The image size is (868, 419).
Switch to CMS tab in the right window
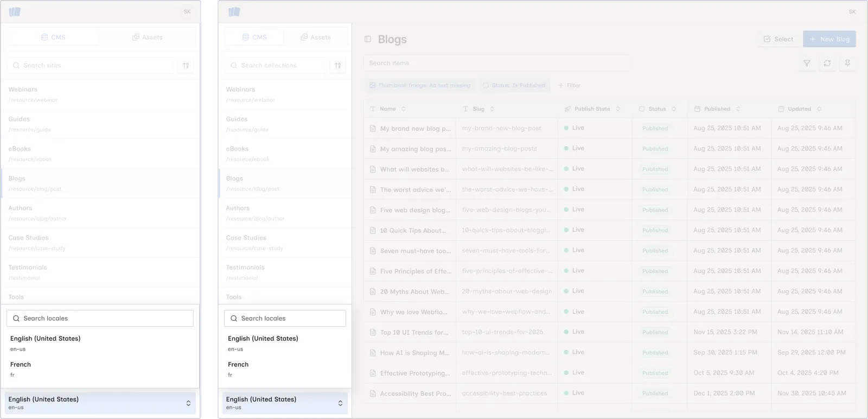254,37
